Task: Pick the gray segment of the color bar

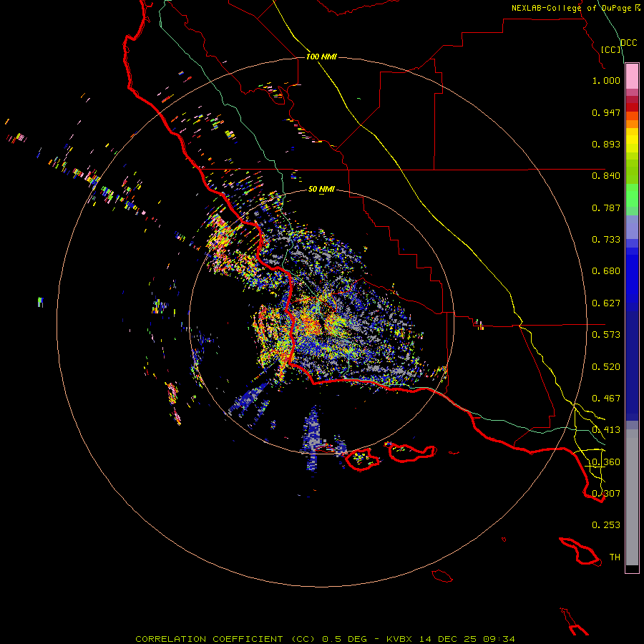Action: pyautogui.click(x=632, y=497)
